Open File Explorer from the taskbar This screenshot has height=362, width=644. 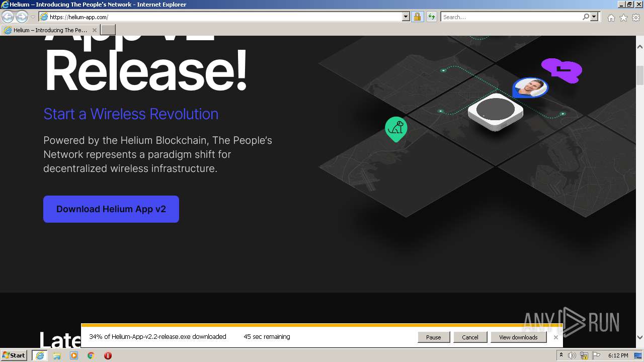point(57,355)
